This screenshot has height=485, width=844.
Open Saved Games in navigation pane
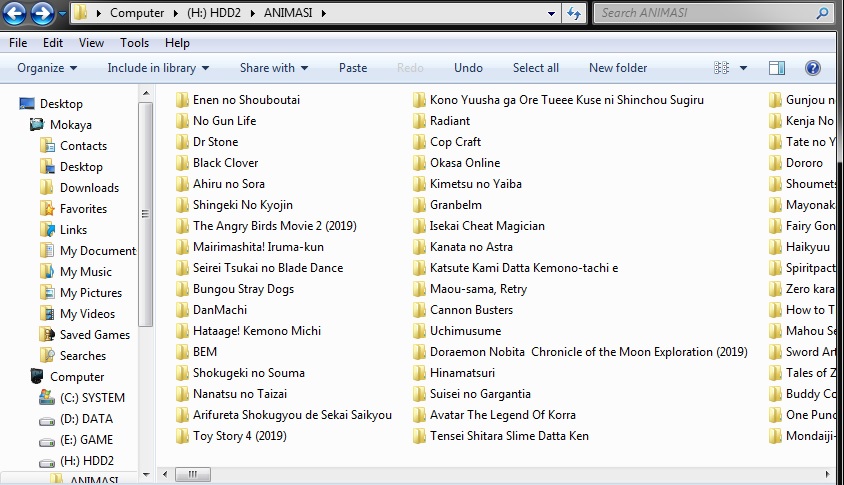(x=95, y=334)
